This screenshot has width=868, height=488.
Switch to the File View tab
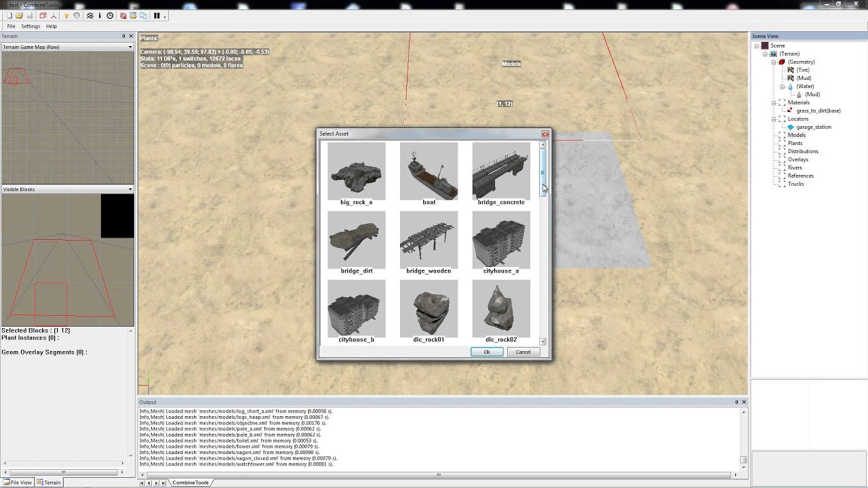[x=17, y=483]
